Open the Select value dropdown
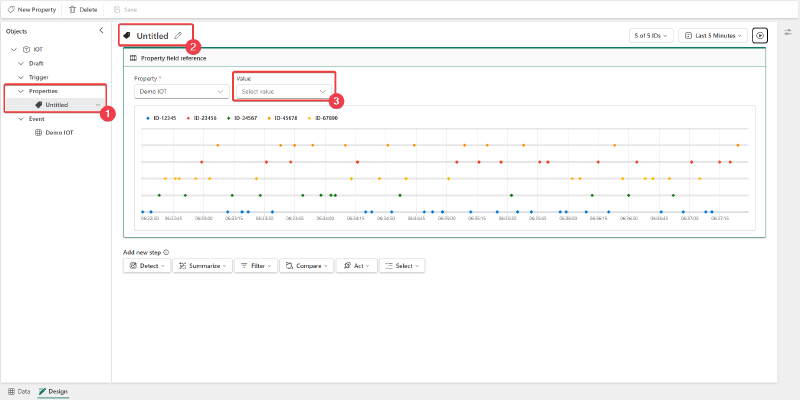800x400 pixels. (284, 91)
